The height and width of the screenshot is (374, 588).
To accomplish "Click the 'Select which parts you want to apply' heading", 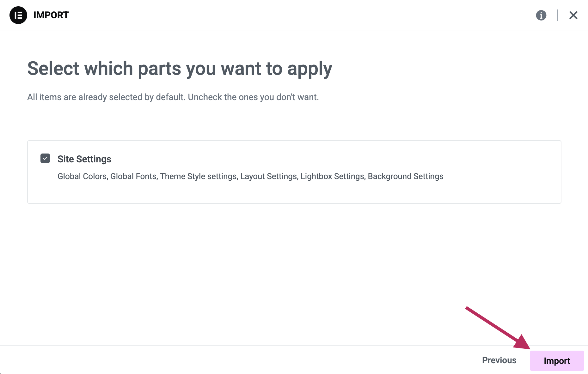I will [180, 69].
